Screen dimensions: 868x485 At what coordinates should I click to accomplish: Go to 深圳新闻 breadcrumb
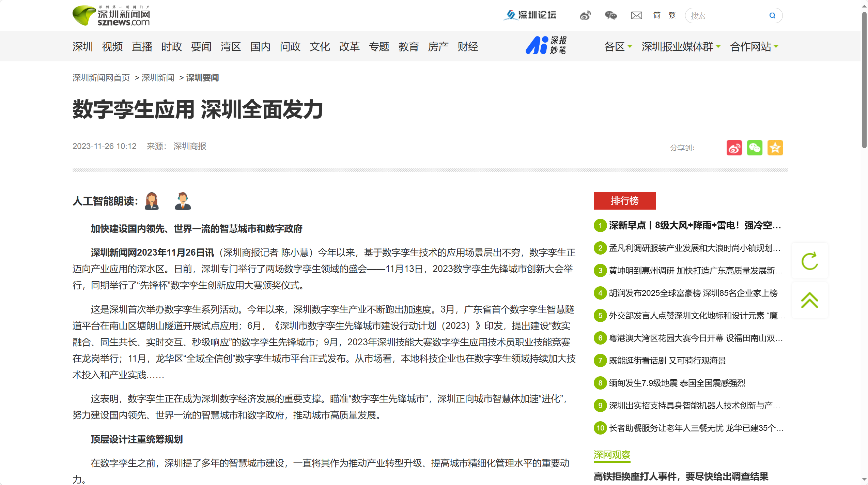click(x=158, y=78)
